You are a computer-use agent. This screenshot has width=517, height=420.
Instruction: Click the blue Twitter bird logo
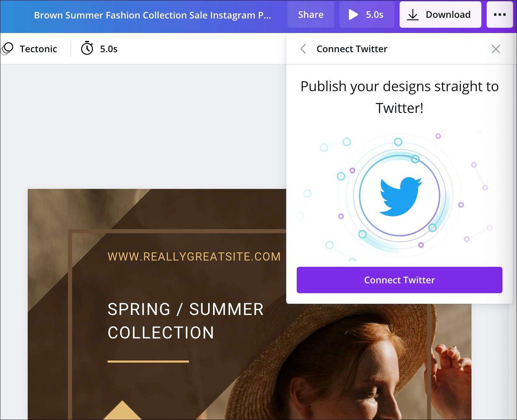(400, 196)
